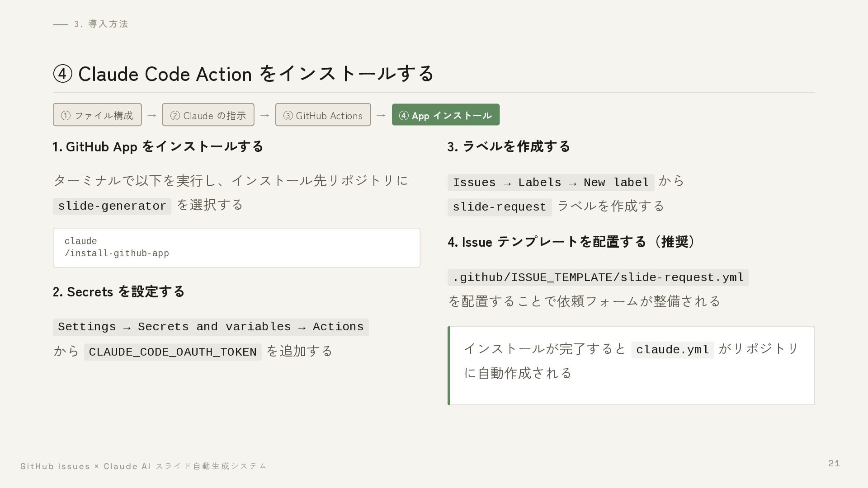
Task: Click heading 1. GitHub App をインストールする
Action: tap(158, 146)
